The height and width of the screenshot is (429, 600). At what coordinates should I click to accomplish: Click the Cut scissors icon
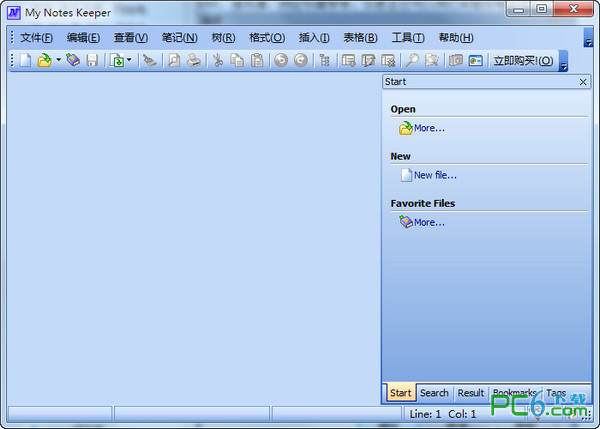pyautogui.click(x=218, y=60)
